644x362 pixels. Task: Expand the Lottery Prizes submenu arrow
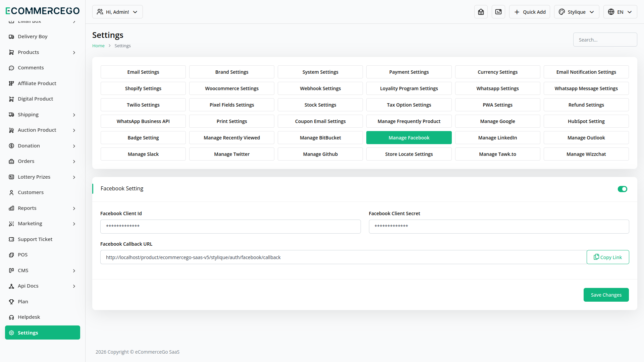tap(74, 177)
